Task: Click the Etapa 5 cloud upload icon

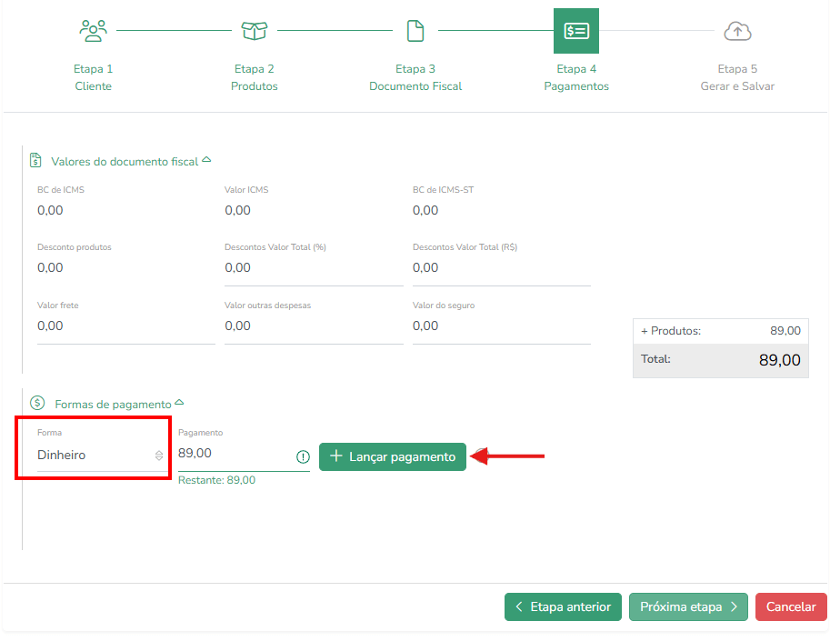Action: (x=737, y=31)
